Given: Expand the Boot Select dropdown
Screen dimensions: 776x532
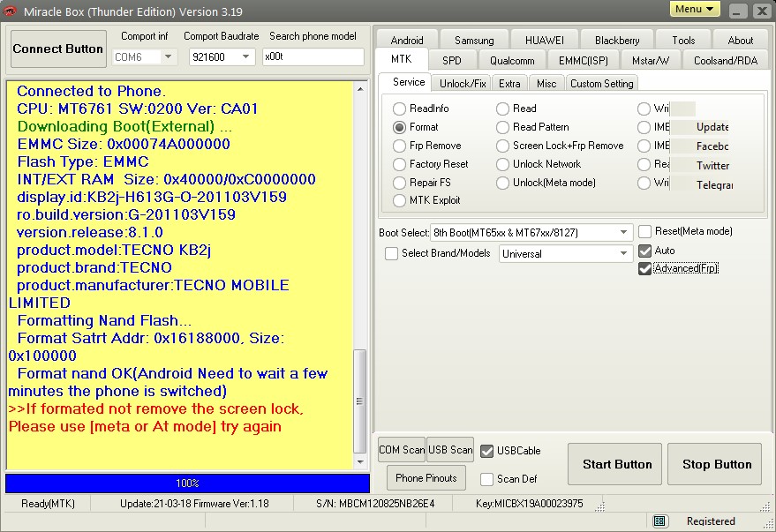Looking at the screenshot, I should click(624, 233).
